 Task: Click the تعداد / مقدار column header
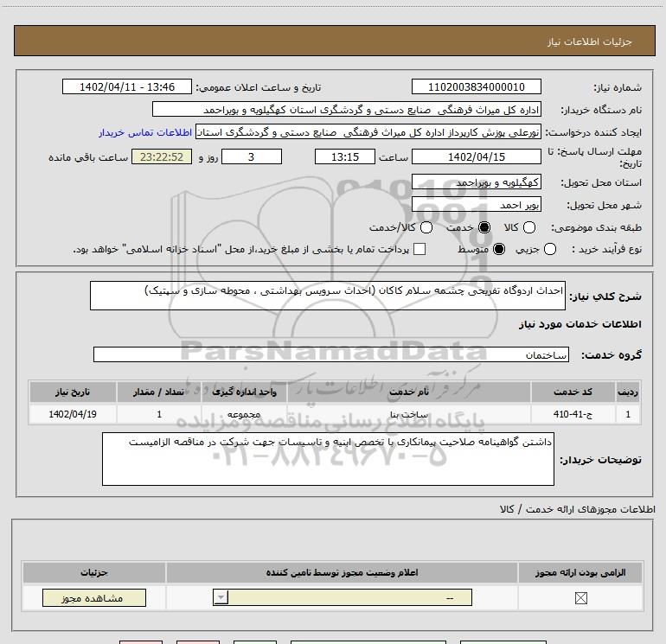pyautogui.click(x=159, y=392)
